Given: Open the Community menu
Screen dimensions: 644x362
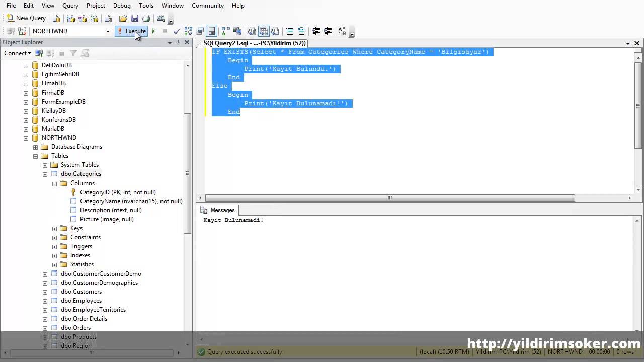Looking at the screenshot, I should pyautogui.click(x=208, y=5).
